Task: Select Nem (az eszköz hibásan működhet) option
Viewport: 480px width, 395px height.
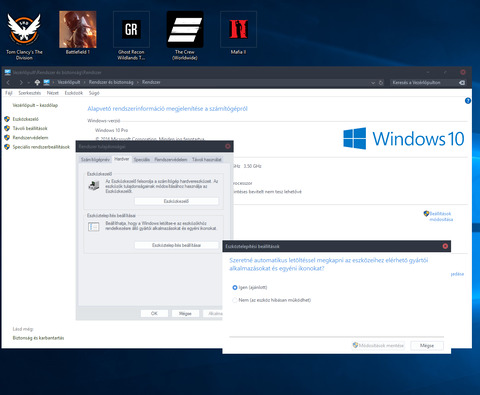Action: click(235, 300)
